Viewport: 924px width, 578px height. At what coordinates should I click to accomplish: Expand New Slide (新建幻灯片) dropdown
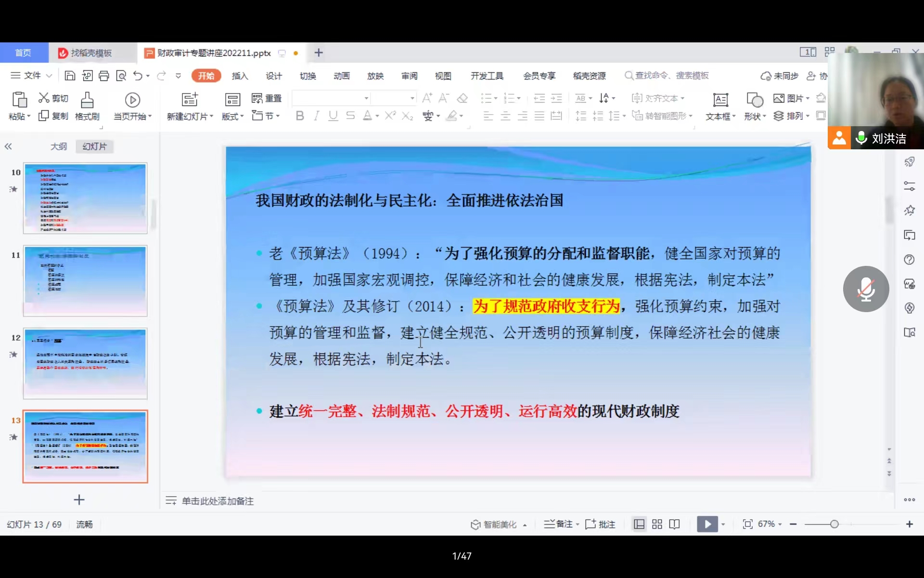pos(211,117)
